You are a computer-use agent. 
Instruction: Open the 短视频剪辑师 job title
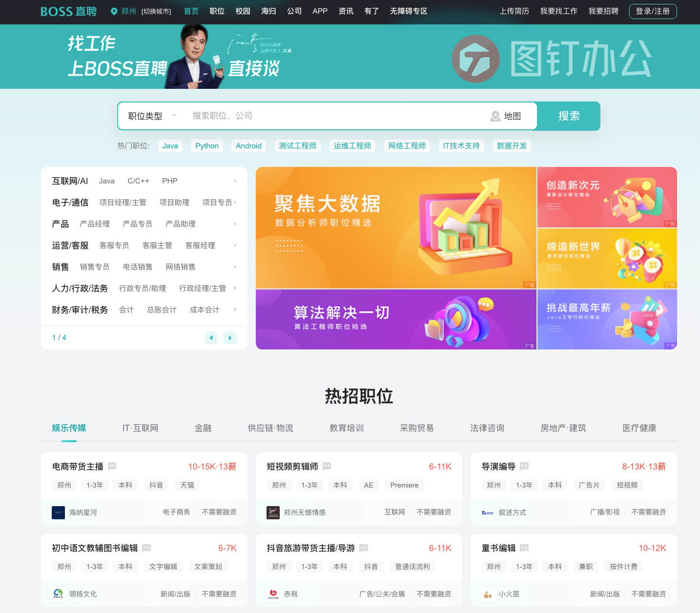click(292, 467)
